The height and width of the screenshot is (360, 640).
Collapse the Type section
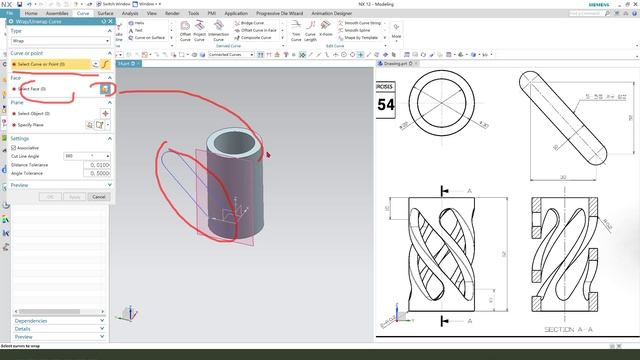[109, 31]
